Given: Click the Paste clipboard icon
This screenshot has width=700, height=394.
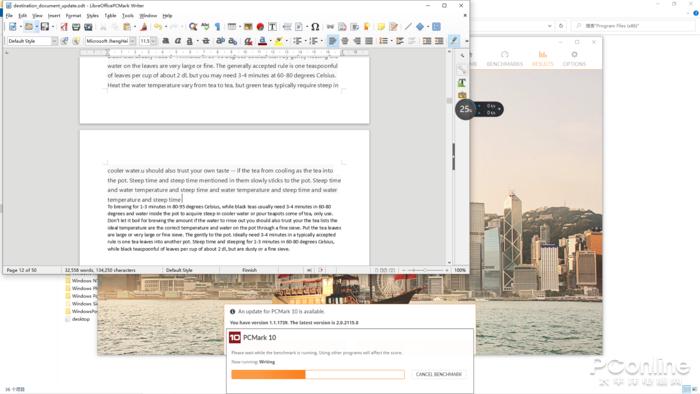Looking at the screenshot, I should click(127, 27).
